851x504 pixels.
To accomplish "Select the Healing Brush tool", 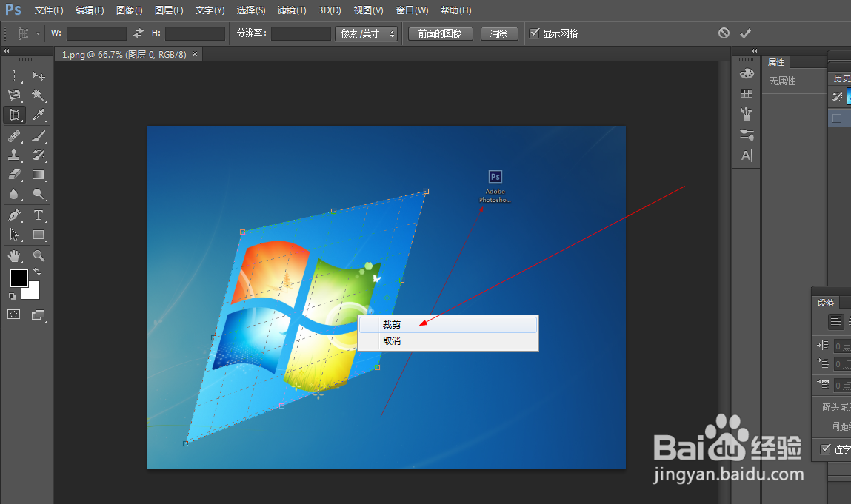I will click(x=14, y=136).
